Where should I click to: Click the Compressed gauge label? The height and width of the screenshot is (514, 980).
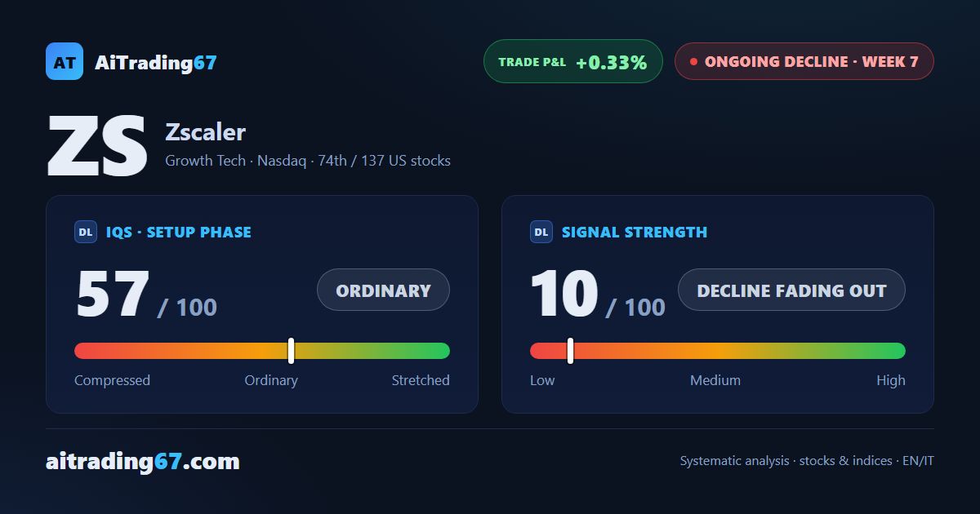coord(112,380)
